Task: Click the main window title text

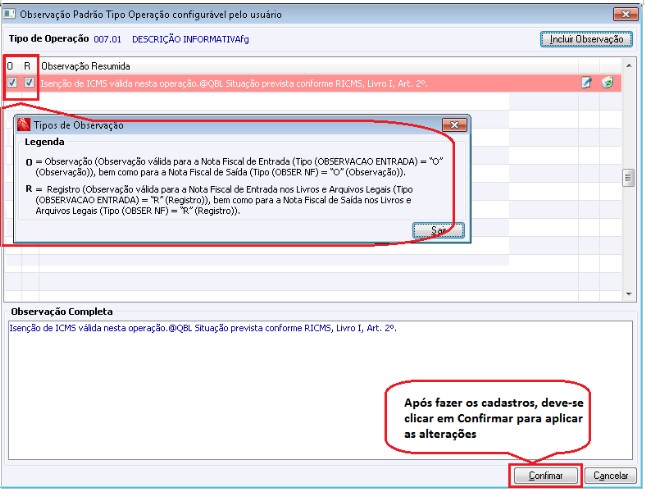Action: point(151,14)
